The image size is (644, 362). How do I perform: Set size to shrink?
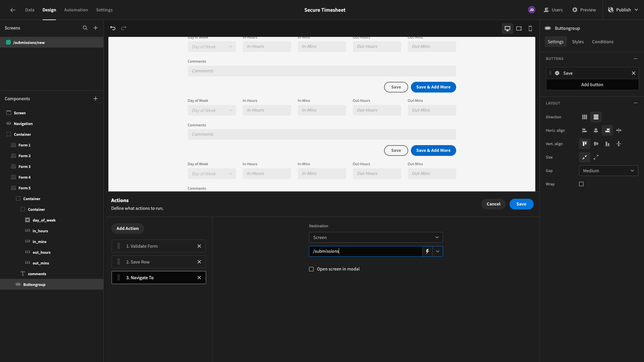(585, 157)
